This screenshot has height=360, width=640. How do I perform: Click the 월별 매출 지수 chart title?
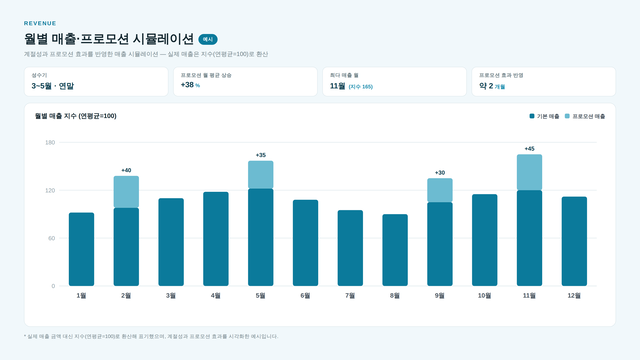[x=76, y=116]
